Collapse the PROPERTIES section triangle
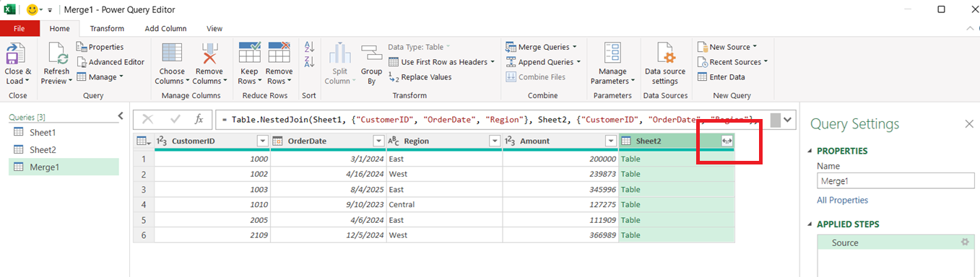 pyautogui.click(x=810, y=151)
